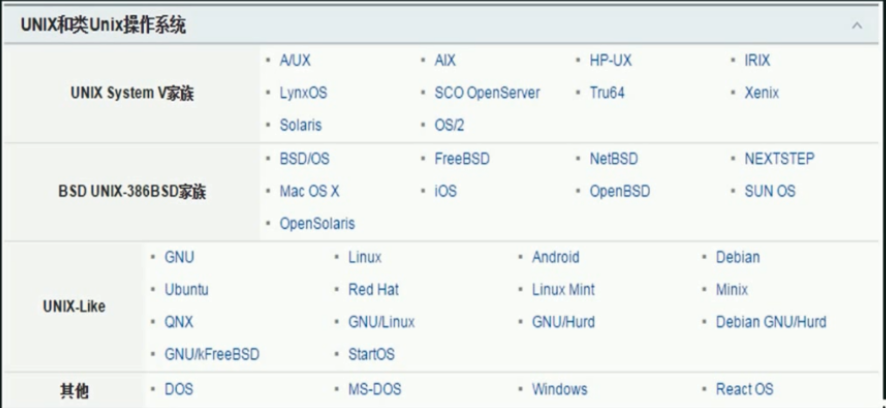This screenshot has height=408, width=886.
Task: Open the Linux link
Action: pyautogui.click(x=365, y=258)
